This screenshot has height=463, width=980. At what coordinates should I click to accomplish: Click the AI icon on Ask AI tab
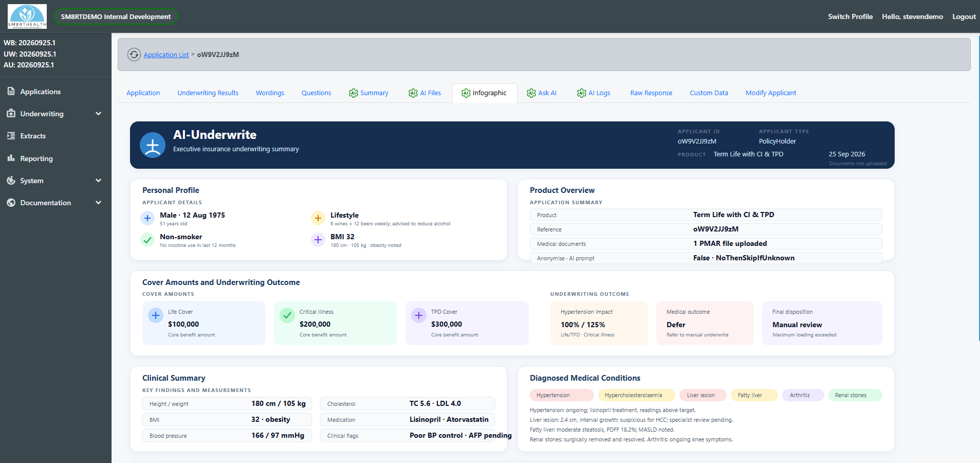pyautogui.click(x=531, y=93)
